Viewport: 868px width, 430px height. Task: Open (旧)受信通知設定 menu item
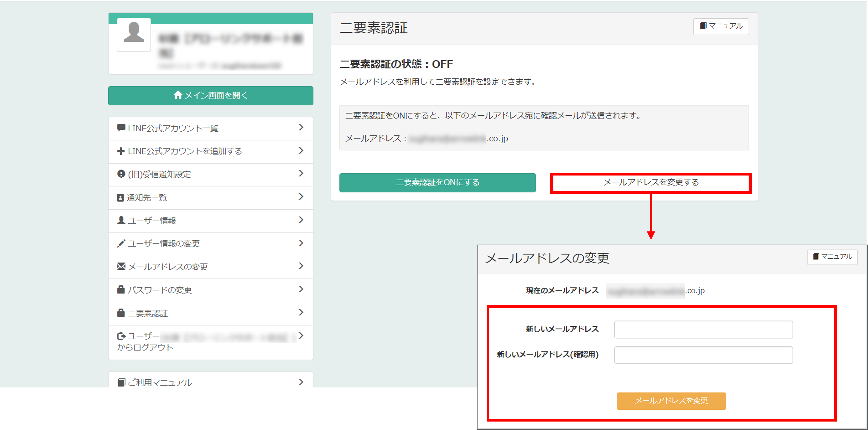point(211,175)
